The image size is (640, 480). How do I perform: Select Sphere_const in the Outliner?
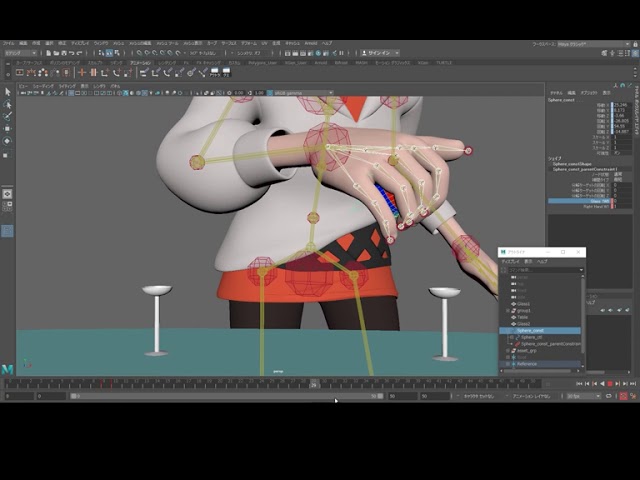tap(540, 331)
